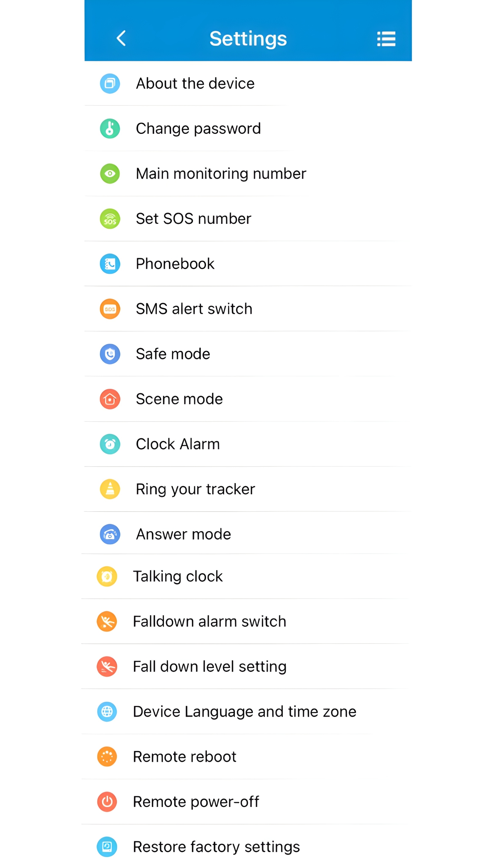This screenshot has width=496, height=868.
Task: Choose Ring your tracker
Action: coord(195,489)
